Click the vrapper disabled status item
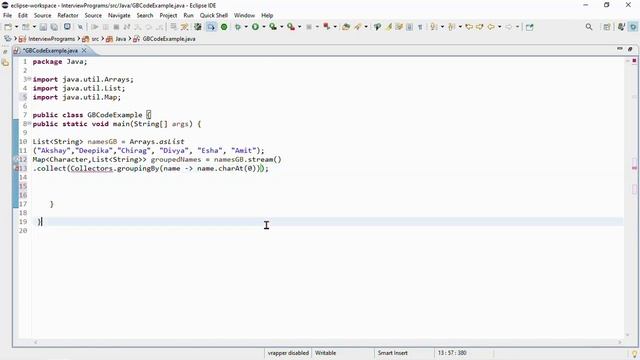The height and width of the screenshot is (360, 640). (288, 353)
